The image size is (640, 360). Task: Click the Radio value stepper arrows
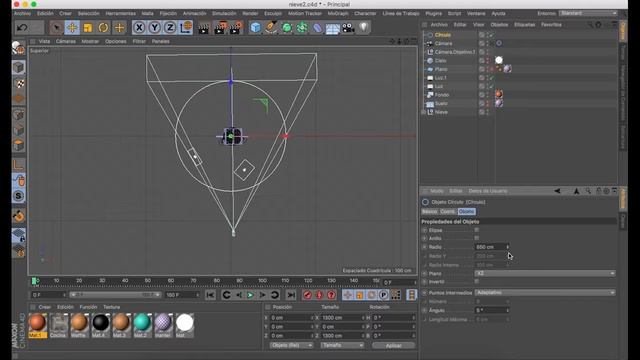click(x=507, y=247)
